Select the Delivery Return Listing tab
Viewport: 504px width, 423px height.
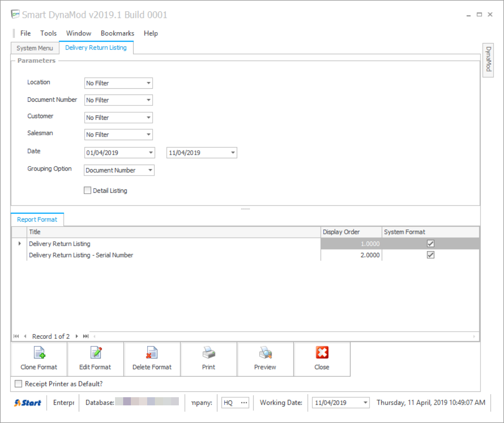point(96,48)
